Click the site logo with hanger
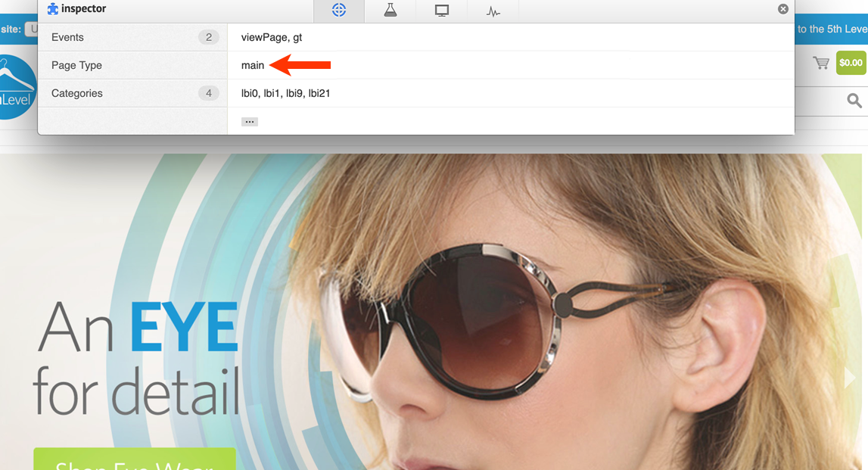The height and width of the screenshot is (470, 868). [17, 86]
